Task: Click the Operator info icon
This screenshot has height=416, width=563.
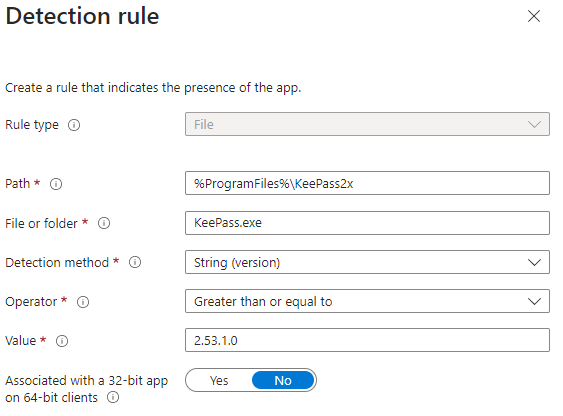Action: click(83, 302)
